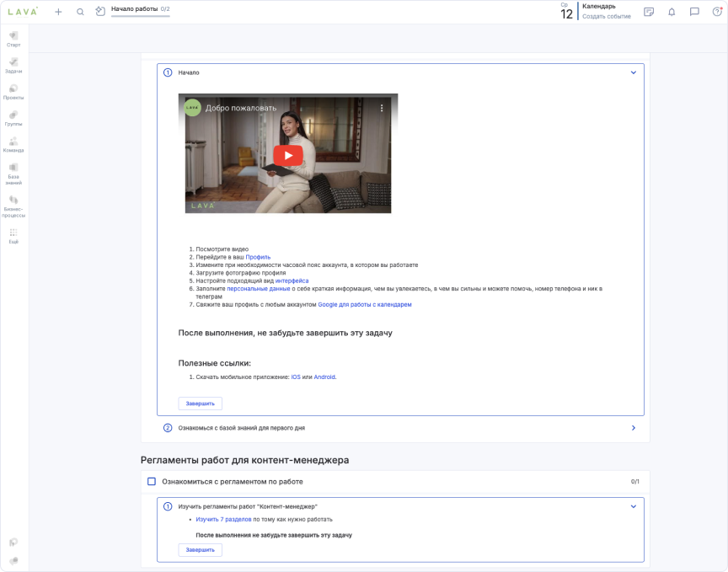The height and width of the screenshot is (572, 728).
Task: Click the Начало работы progress bar
Action: (141, 16)
